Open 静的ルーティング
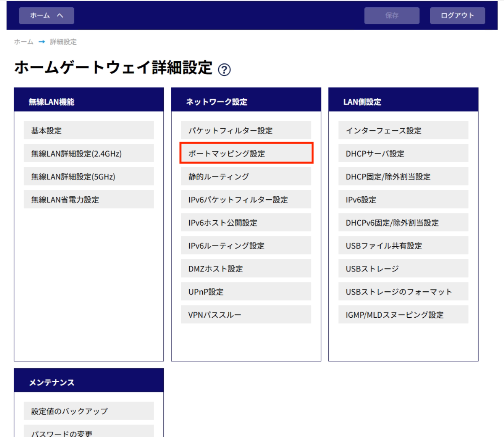The image size is (504, 437). [246, 177]
